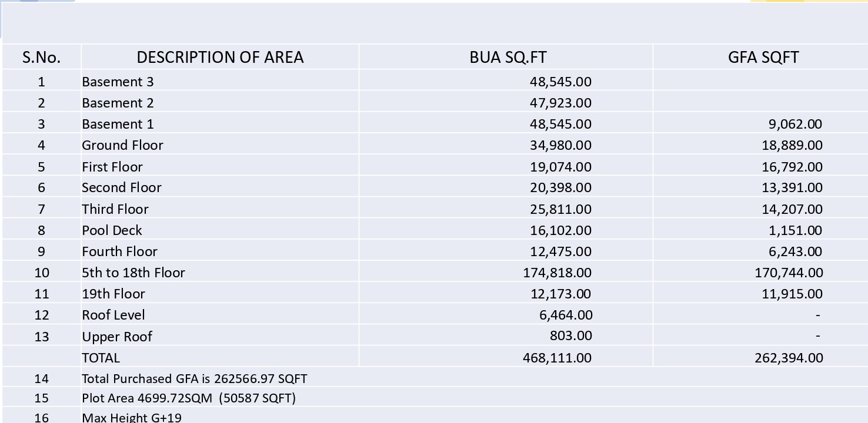Click the Fourth Floor BUA value 12,475.00

(560, 251)
